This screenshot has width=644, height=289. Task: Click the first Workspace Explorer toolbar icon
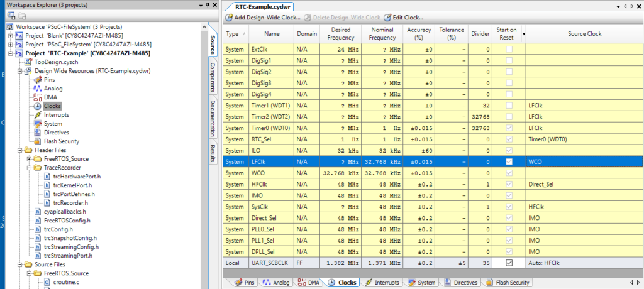click(11, 16)
